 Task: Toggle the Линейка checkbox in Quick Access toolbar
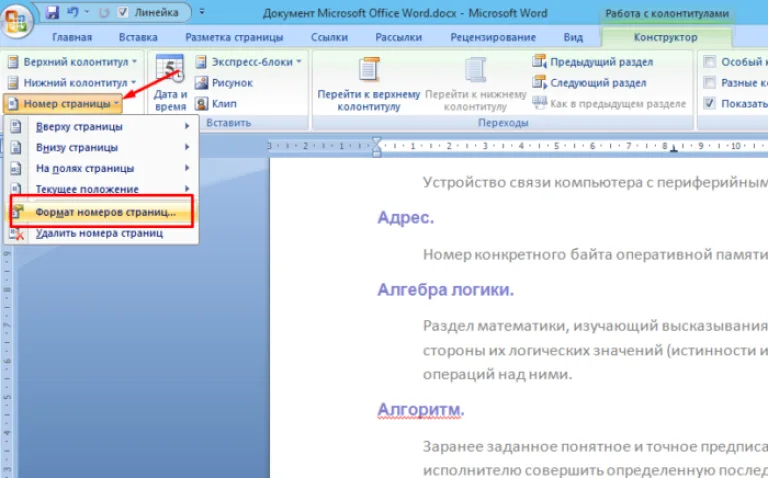(123, 12)
